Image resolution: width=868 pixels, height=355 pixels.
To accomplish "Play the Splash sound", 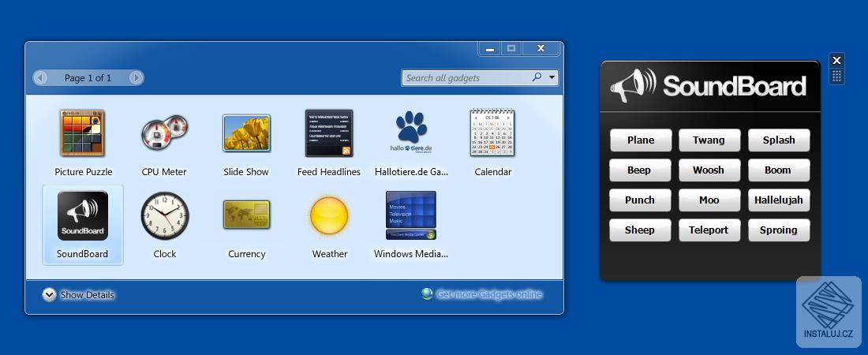I will pyautogui.click(x=779, y=140).
